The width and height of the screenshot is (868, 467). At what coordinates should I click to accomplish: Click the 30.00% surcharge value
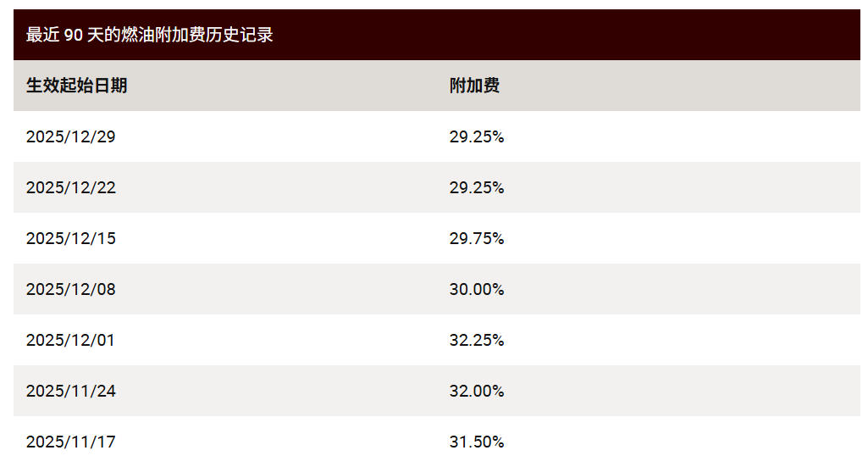tap(477, 289)
